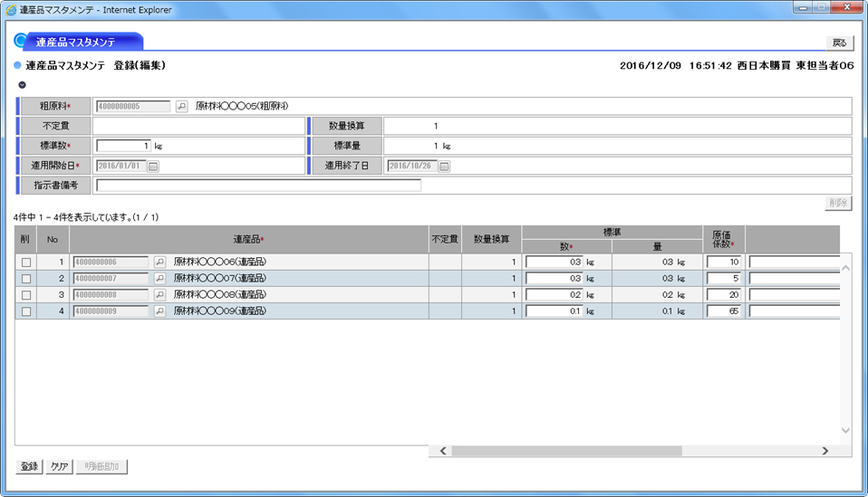Click the collapse arrow icon below the title
868x497 pixels.
pyautogui.click(x=22, y=84)
